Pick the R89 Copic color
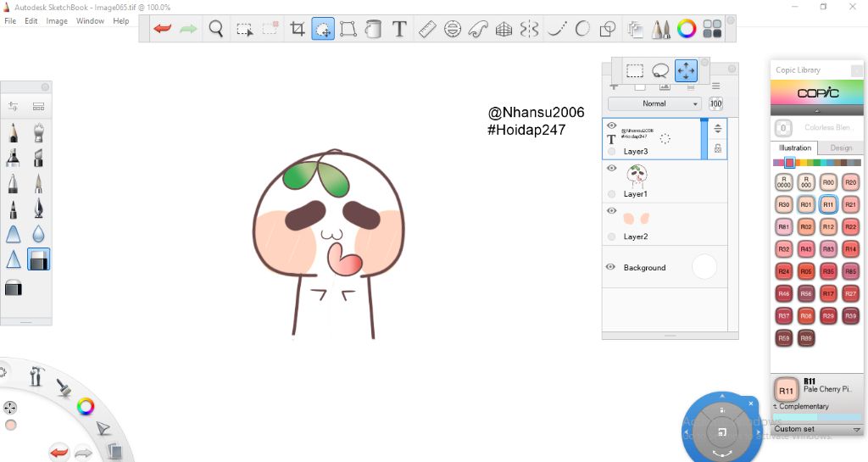The image size is (868, 462). click(806, 338)
